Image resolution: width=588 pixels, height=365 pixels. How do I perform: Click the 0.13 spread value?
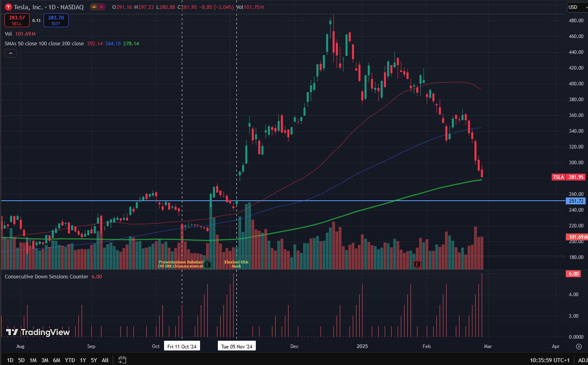point(36,20)
